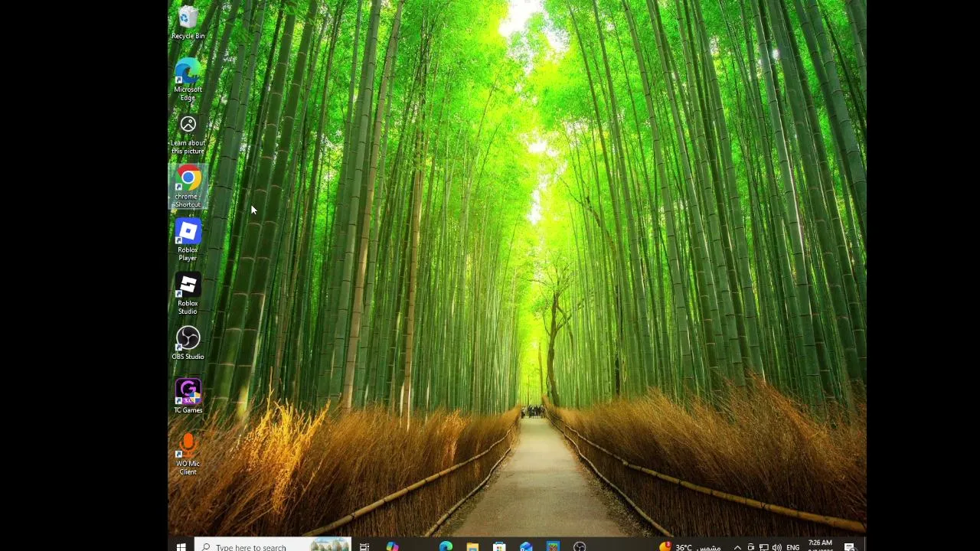Click the Learn about this picture icon
The height and width of the screenshot is (551, 980).
[188, 135]
